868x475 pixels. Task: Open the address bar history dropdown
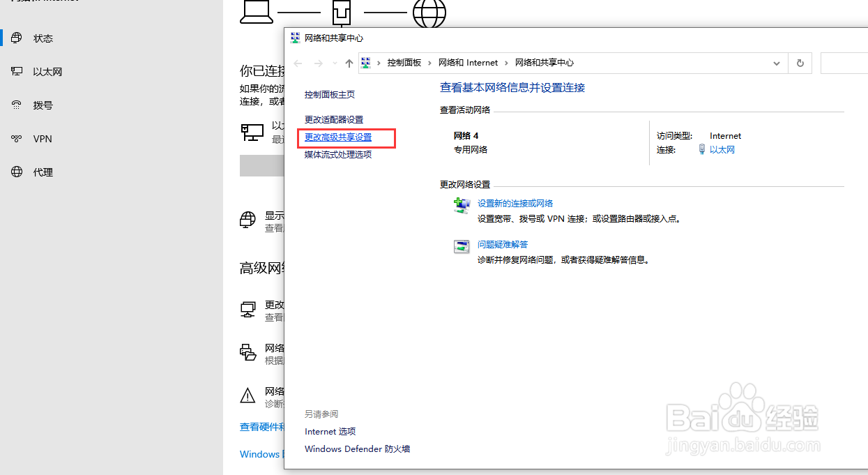(776, 63)
